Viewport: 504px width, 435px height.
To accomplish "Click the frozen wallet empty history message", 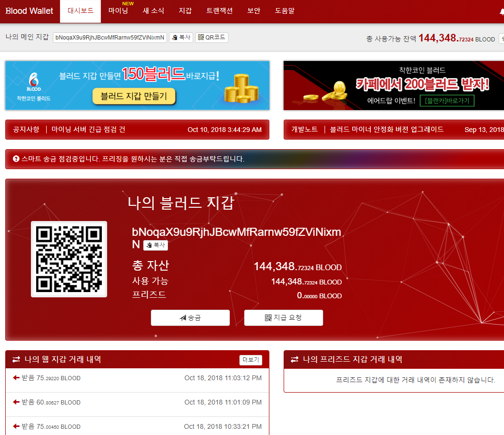I will point(415,380).
